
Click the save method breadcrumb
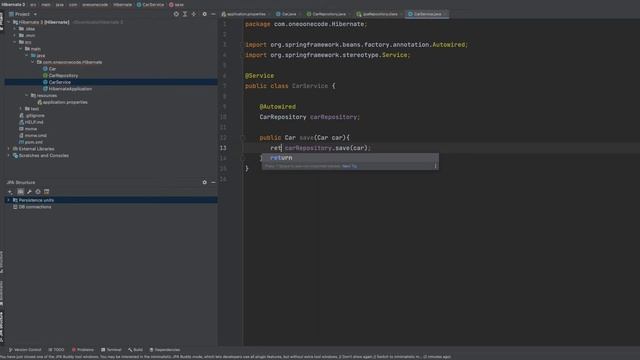pyautogui.click(x=176, y=4)
